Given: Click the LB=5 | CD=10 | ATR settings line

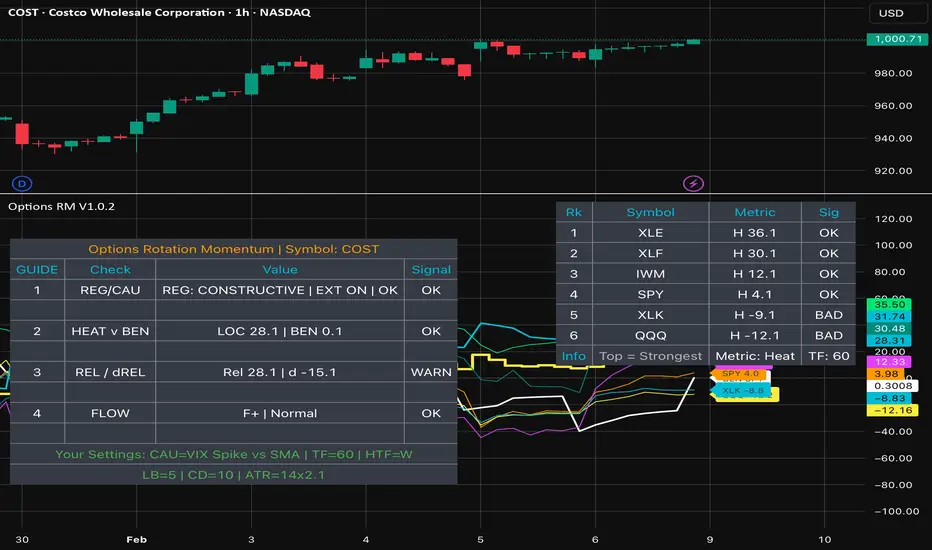Looking at the screenshot, I should tap(234, 475).
